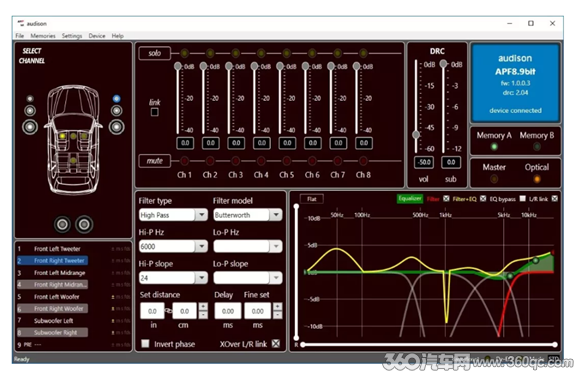Click the left subwoofer speaker icon
This screenshot has width=580, height=382.
[x=62, y=224]
